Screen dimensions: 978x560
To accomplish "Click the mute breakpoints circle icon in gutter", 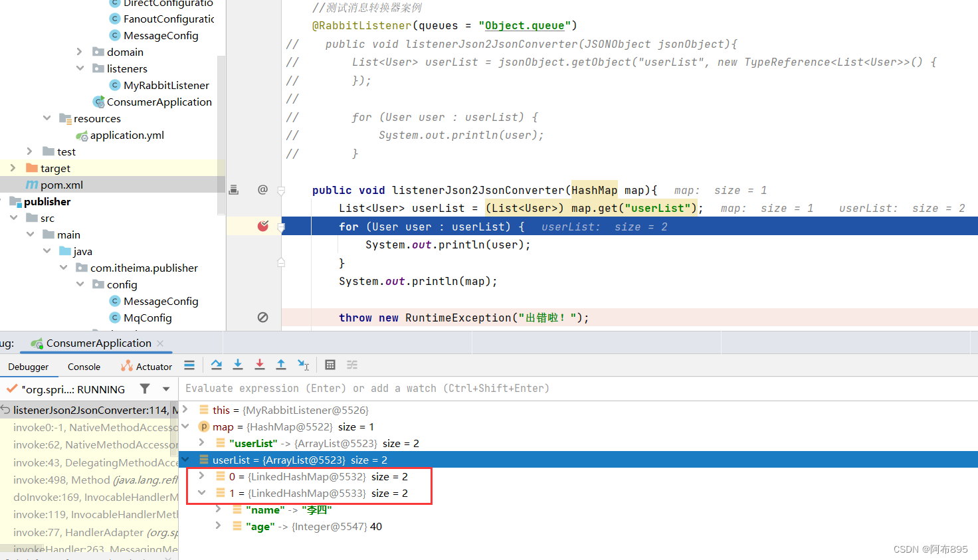I will tap(263, 317).
